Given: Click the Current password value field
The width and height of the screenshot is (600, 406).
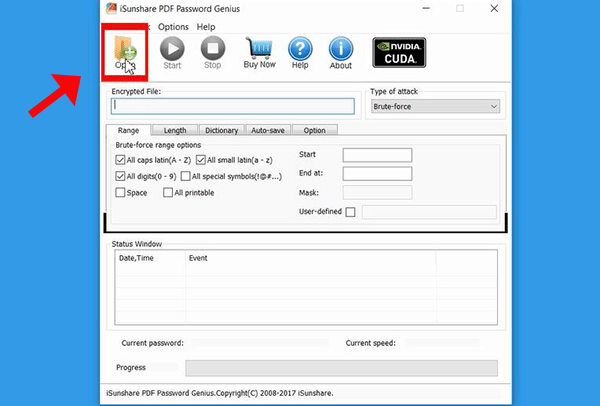Looking at the screenshot, I should (x=260, y=343).
